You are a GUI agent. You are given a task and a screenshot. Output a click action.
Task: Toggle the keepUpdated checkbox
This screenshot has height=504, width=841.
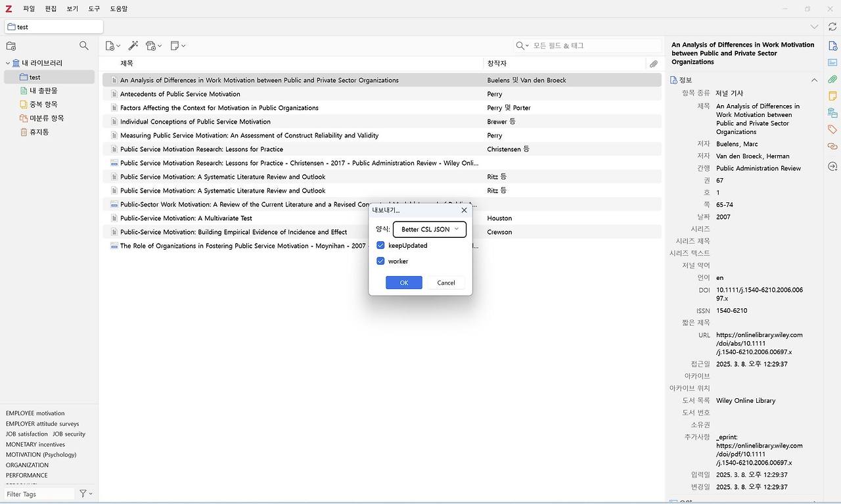[x=380, y=245]
